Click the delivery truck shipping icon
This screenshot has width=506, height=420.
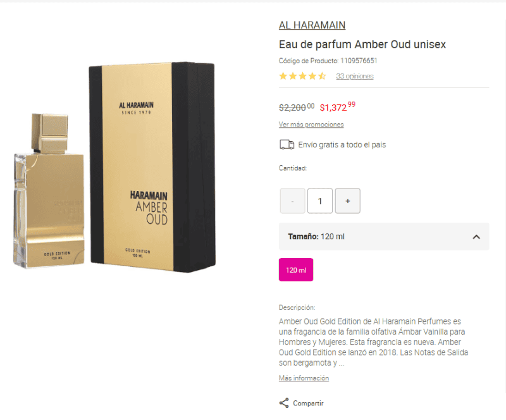(x=287, y=145)
